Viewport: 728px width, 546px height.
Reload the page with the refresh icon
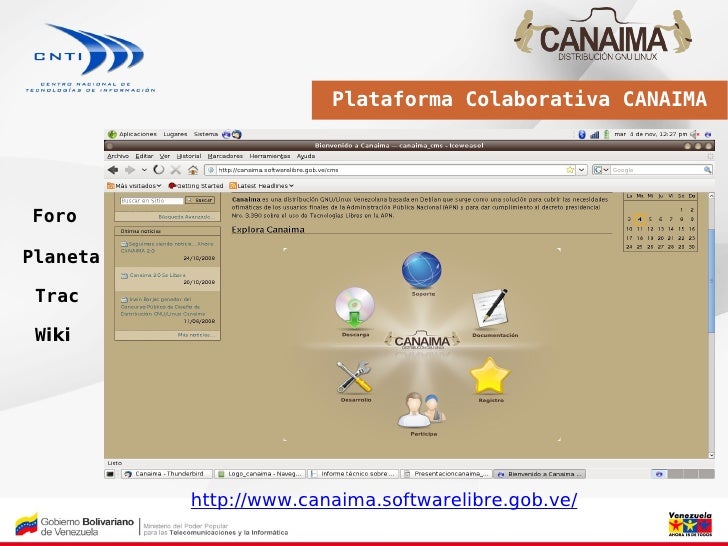(159, 170)
